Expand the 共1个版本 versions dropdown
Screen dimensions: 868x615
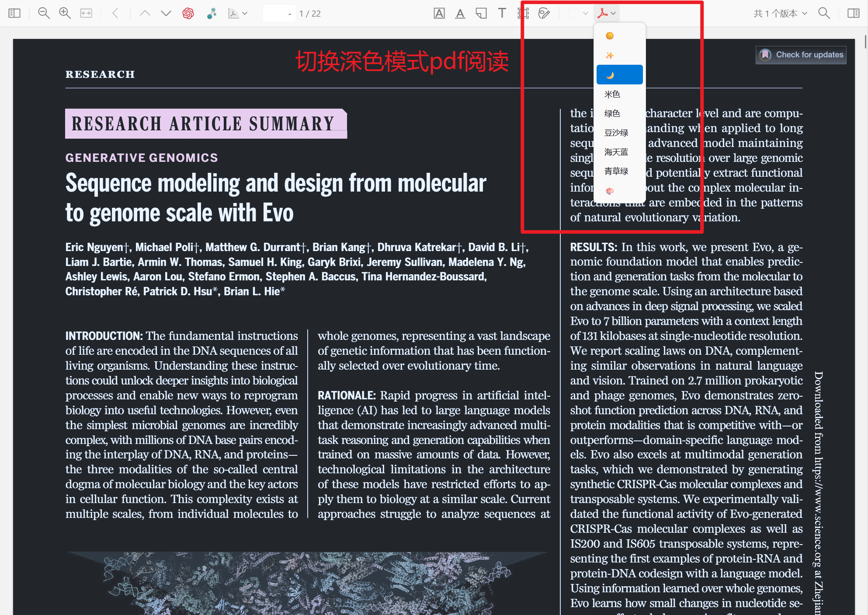coord(780,13)
